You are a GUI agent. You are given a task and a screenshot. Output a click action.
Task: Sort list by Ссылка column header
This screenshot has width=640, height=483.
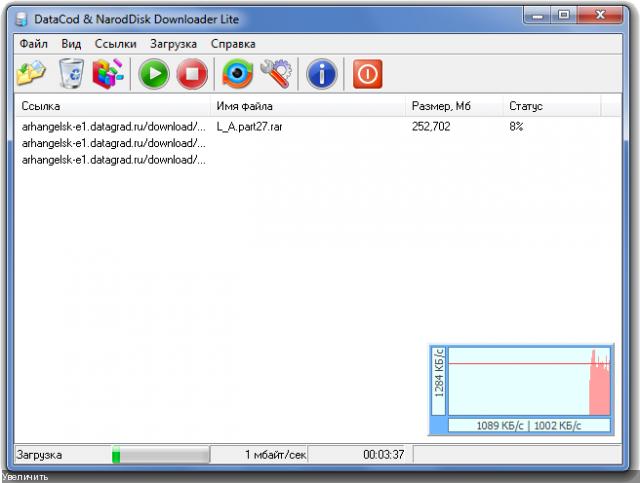[110, 106]
